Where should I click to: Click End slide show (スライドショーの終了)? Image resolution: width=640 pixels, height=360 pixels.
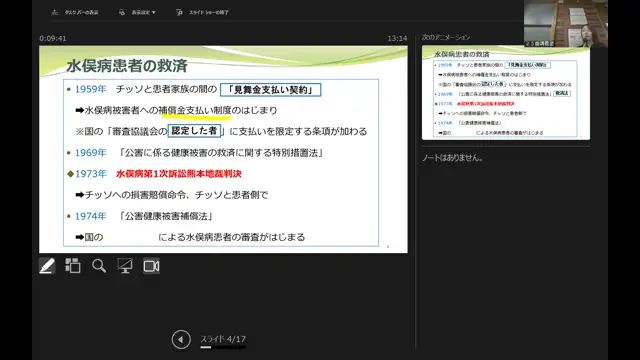click(x=209, y=13)
